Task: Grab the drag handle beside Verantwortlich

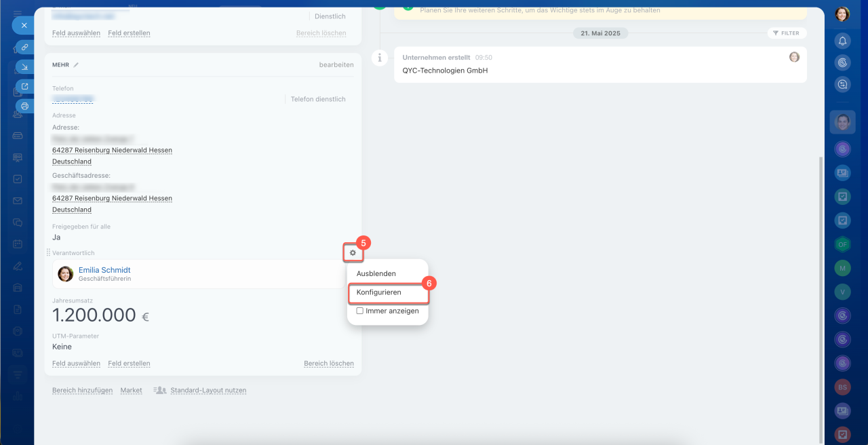Action: coord(48,252)
